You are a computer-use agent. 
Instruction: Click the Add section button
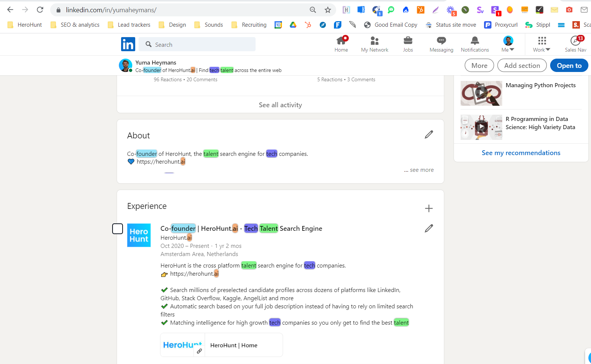point(522,65)
